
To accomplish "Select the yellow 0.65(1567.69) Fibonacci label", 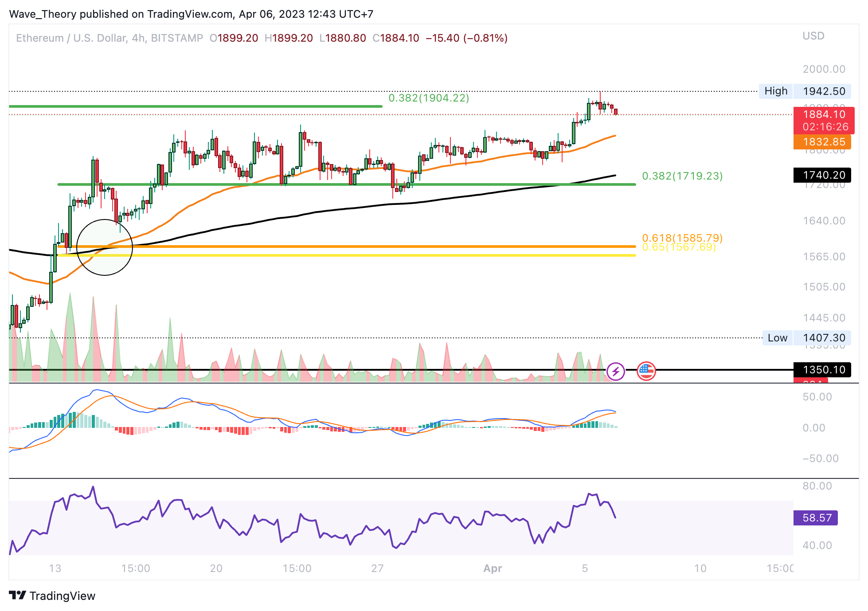I will pyautogui.click(x=679, y=247).
